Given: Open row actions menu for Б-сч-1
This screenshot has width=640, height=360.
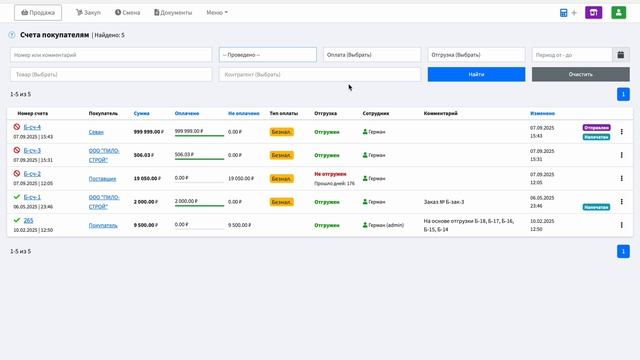Looking at the screenshot, I should click(x=622, y=202).
